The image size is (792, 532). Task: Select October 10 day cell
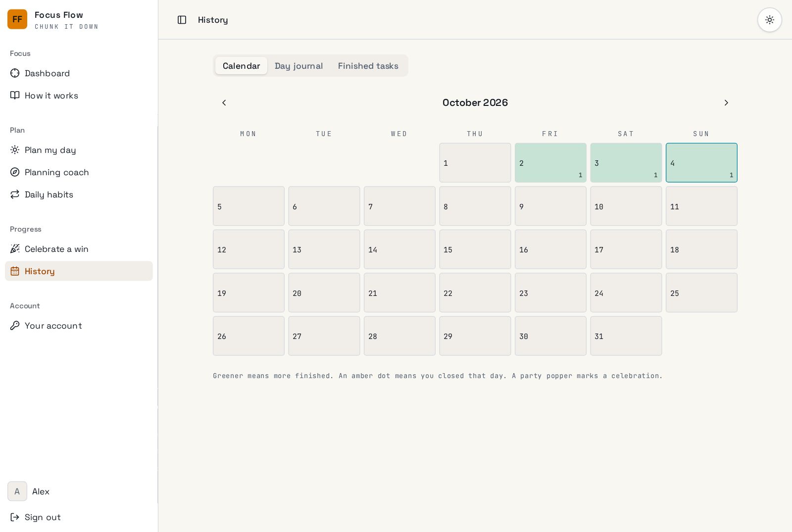626,206
